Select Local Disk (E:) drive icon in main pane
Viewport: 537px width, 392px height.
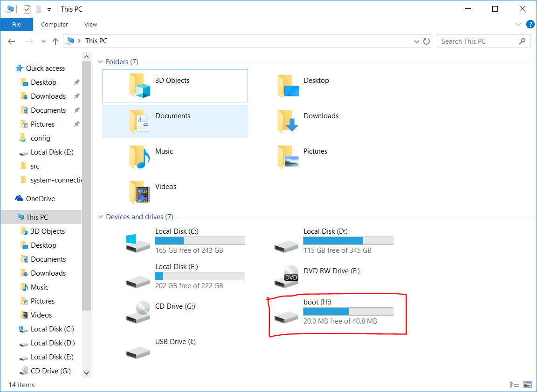click(138, 282)
